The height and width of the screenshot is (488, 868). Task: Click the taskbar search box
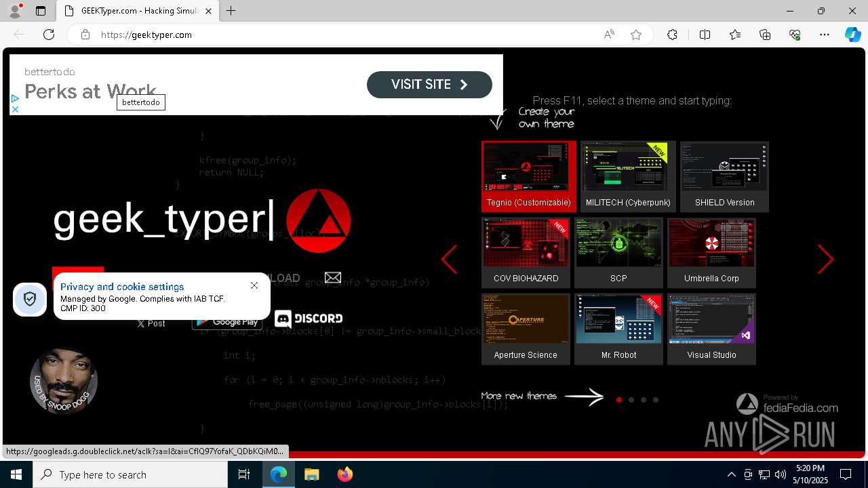point(130,474)
